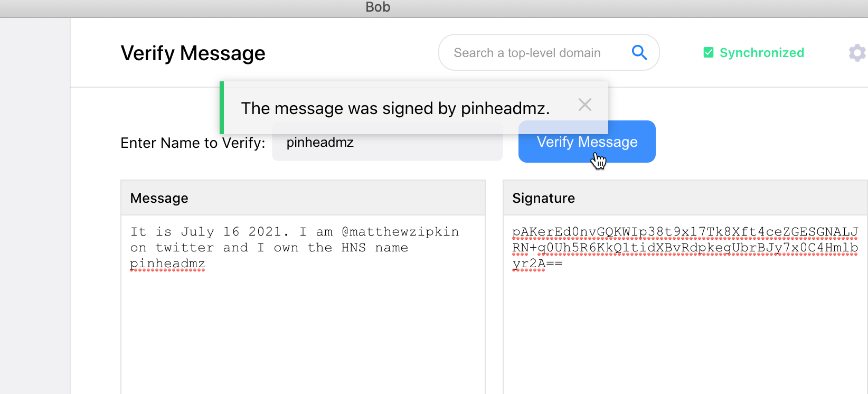Click the Message panel header
Image resolution: width=868 pixels, height=394 pixels.
pyautogui.click(x=303, y=198)
